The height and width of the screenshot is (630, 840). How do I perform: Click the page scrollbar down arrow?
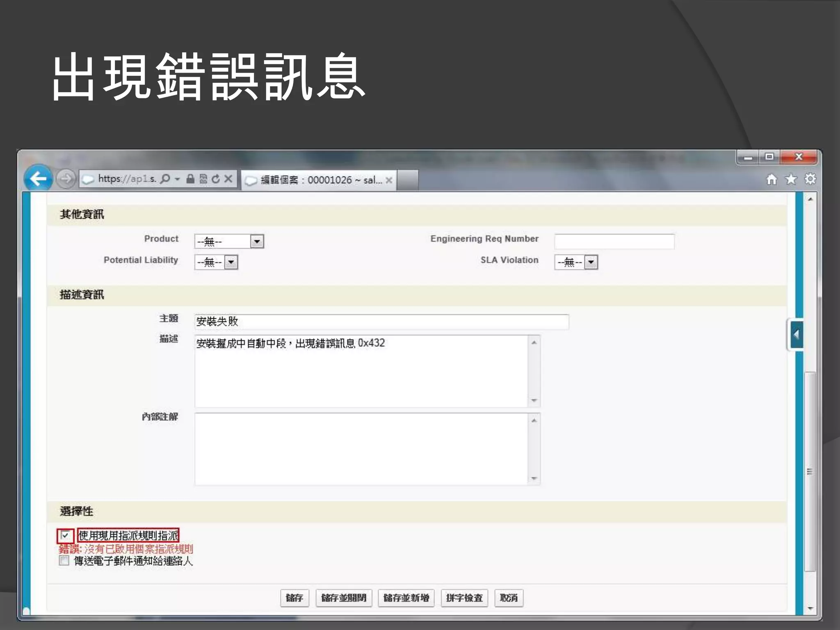click(810, 608)
